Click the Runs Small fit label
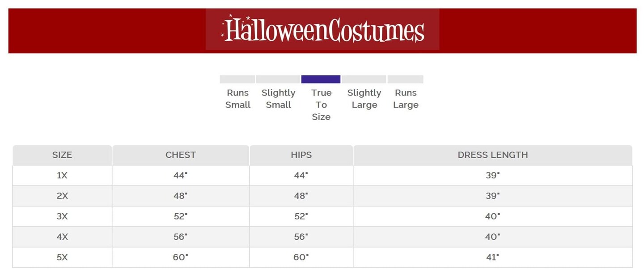Screen dimensions: 644x280 click(x=237, y=99)
